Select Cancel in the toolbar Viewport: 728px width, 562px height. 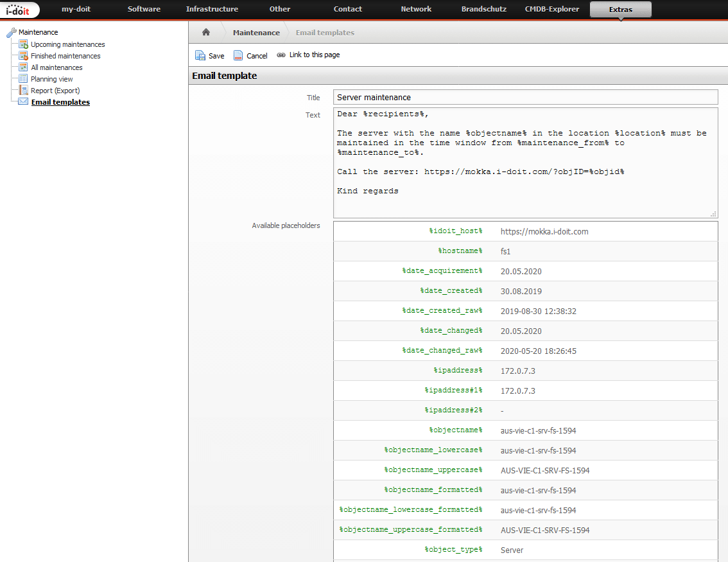250,55
